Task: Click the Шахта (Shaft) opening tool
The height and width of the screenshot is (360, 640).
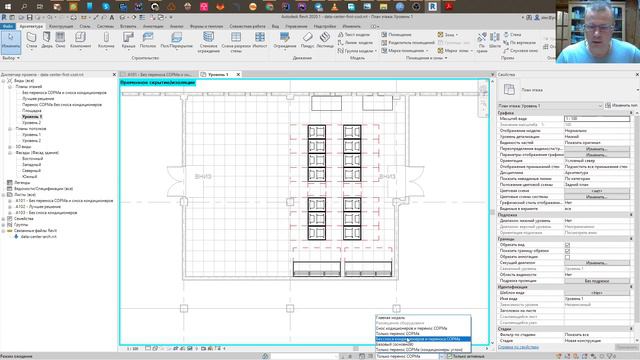Action: (x=495, y=40)
